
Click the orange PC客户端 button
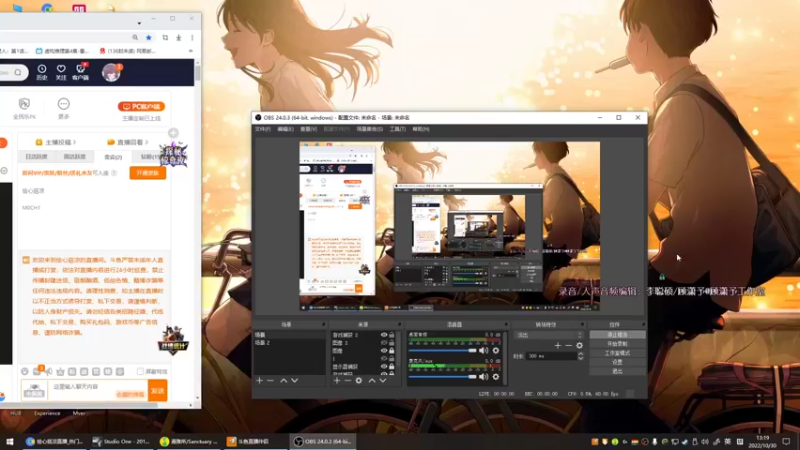pyautogui.click(x=141, y=107)
